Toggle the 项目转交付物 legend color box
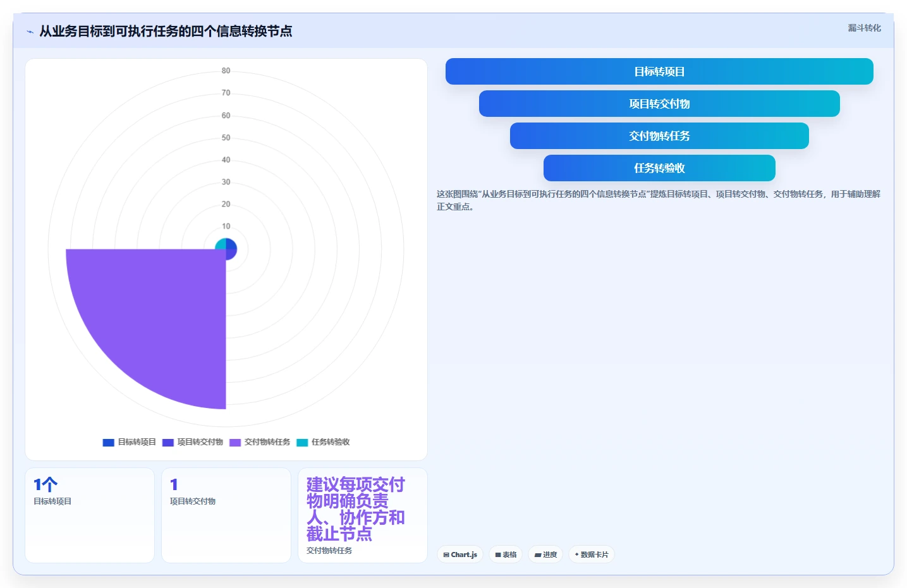The height and width of the screenshot is (588, 907). click(168, 442)
